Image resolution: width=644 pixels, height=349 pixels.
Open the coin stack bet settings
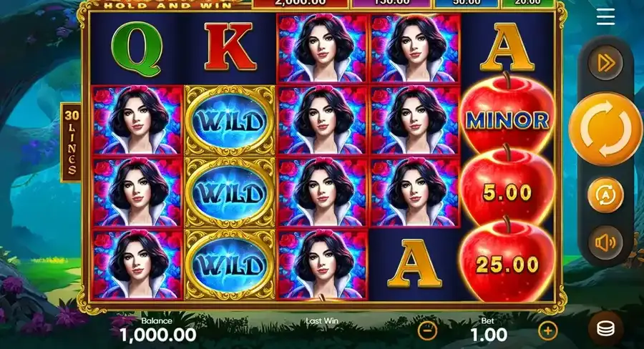605,328
